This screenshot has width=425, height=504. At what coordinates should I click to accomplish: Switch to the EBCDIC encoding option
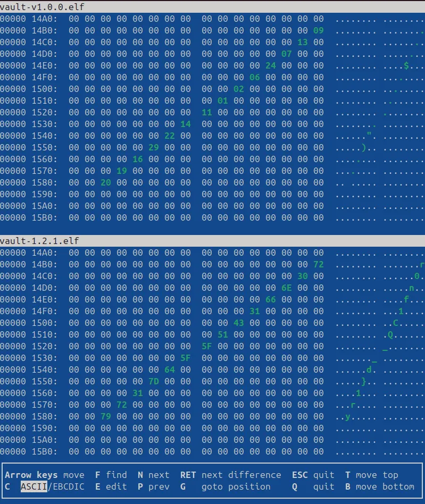[69, 486]
